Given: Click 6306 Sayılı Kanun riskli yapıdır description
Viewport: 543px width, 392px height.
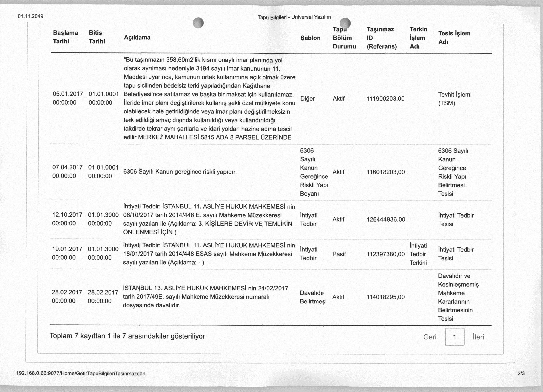Looking at the screenshot, I should coord(180,172).
